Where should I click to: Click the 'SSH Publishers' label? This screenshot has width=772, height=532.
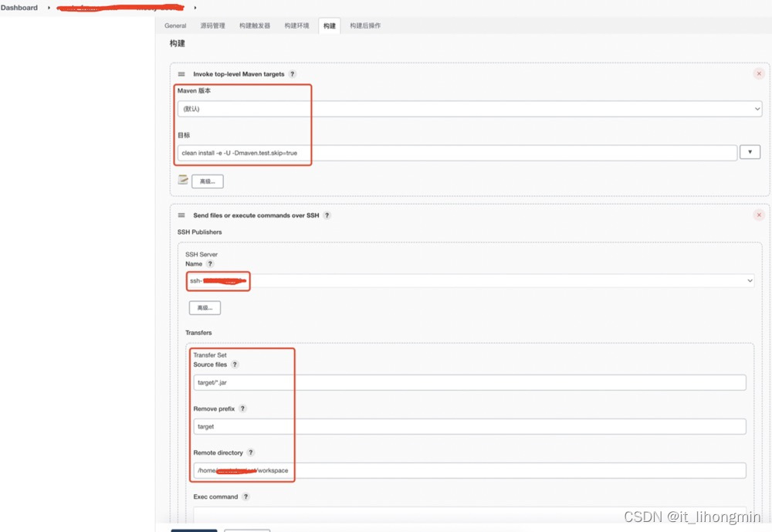[x=199, y=232]
